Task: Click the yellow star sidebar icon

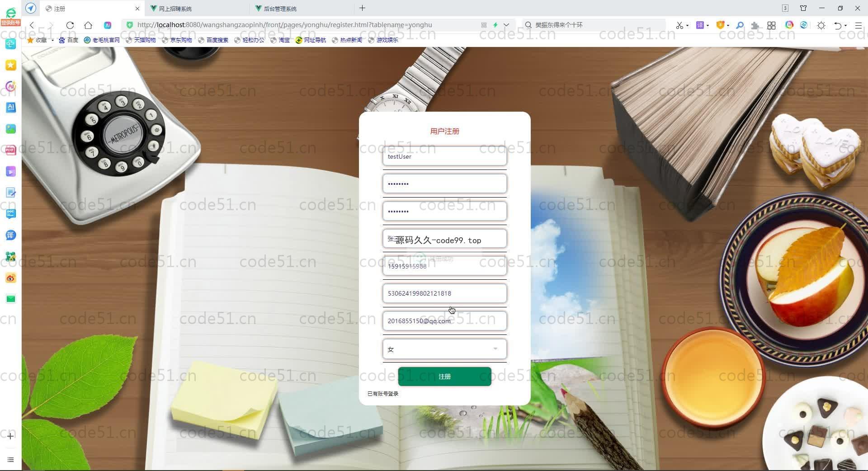Action: click(x=11, y=65)
